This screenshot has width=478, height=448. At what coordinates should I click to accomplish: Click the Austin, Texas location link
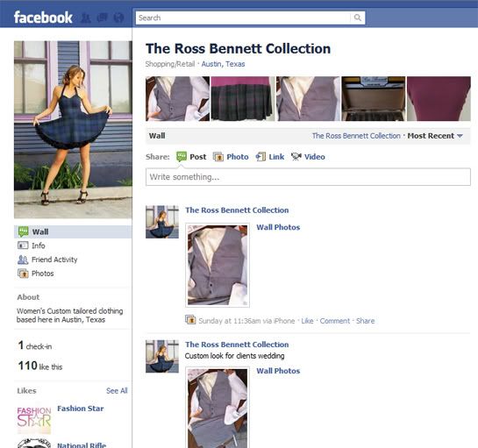coord(223,64)
